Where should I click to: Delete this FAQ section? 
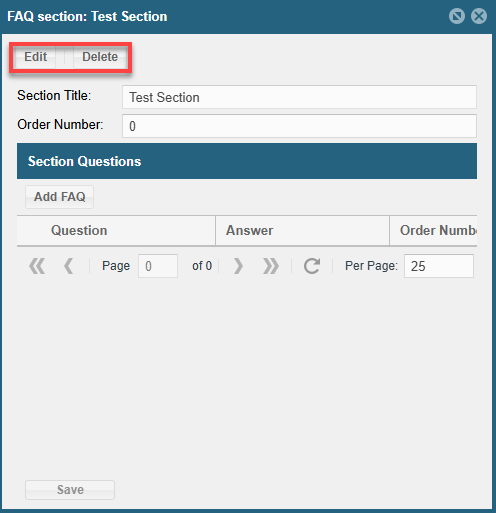[x=100, y=57]
